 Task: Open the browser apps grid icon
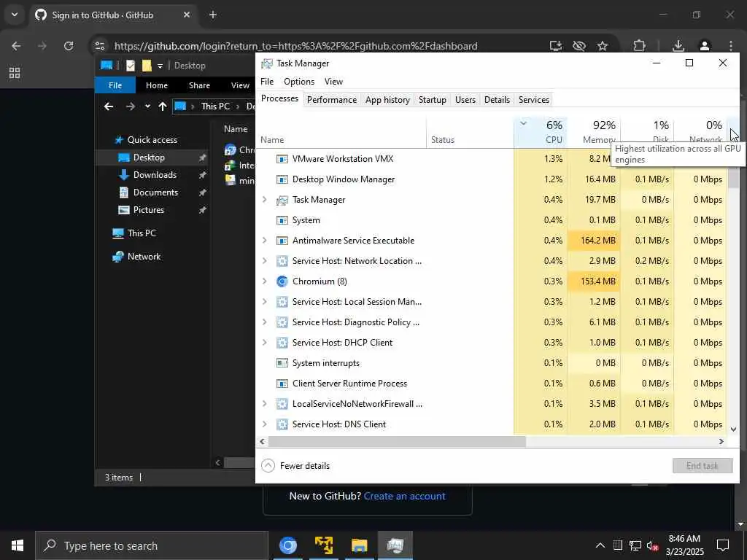15,73
